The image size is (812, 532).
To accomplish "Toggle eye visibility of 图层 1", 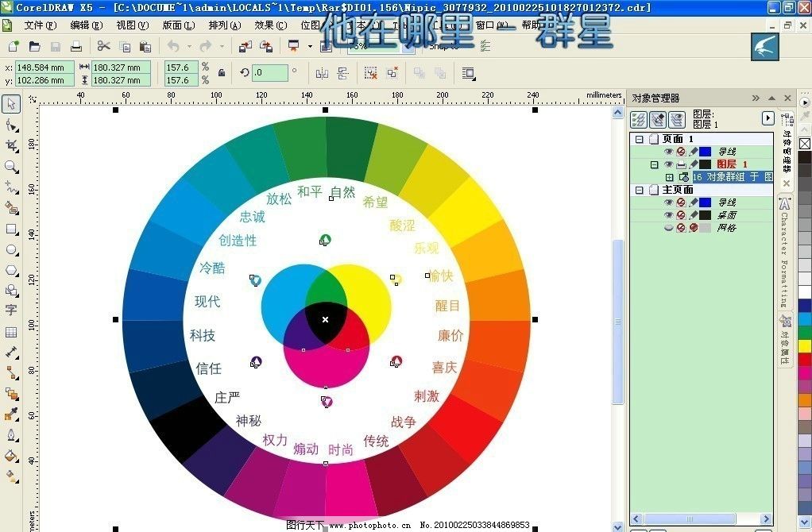I will (x=668, y=164).
